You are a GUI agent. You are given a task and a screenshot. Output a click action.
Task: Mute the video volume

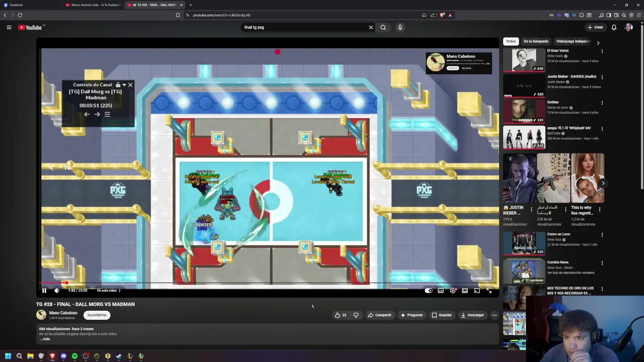tap(57, 291)
